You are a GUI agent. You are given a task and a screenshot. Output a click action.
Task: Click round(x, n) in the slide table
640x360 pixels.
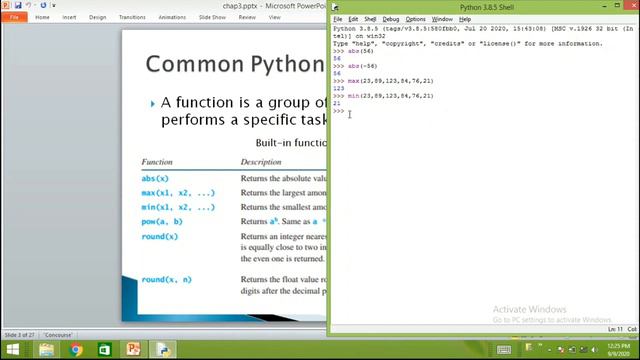[x=166, y=280]
